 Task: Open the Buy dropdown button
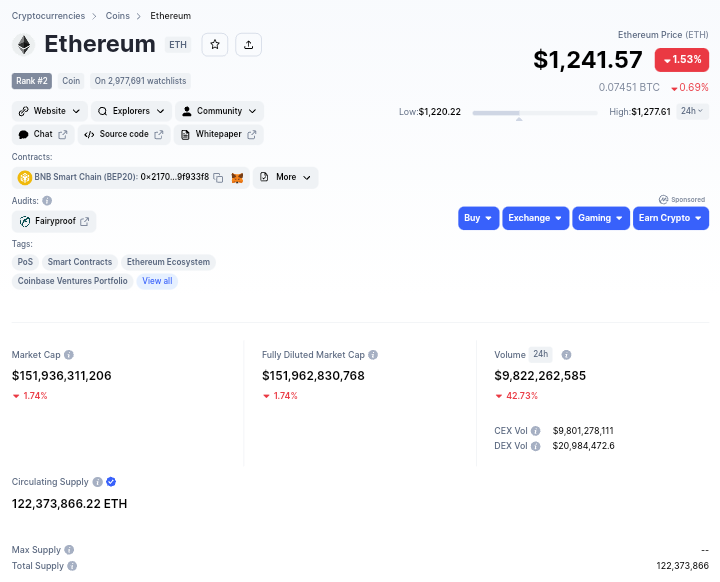point(478,218)
